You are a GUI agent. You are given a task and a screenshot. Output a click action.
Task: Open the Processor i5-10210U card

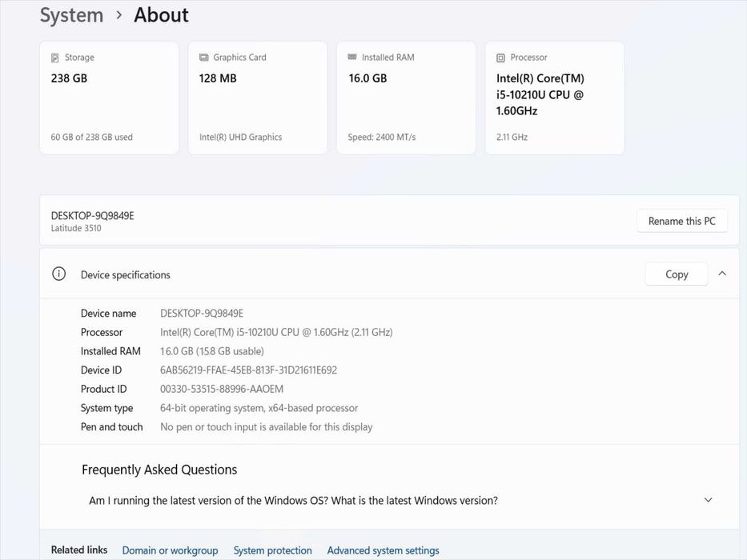click(x=554, y=98)
